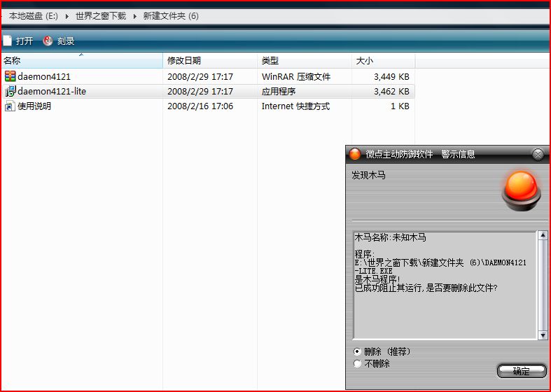Expand the arrow after 世界之窗下载 breadcrumb

[x=134, y=16]
